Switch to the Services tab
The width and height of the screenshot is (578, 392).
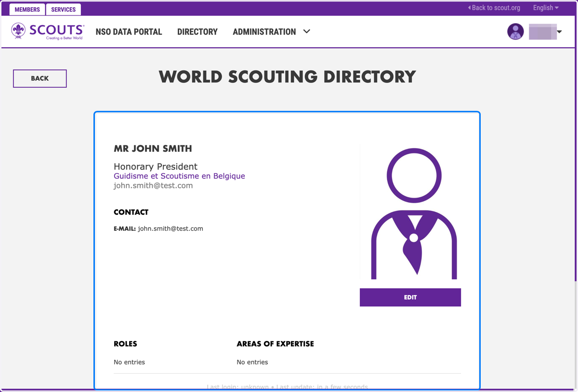(64, 10)
